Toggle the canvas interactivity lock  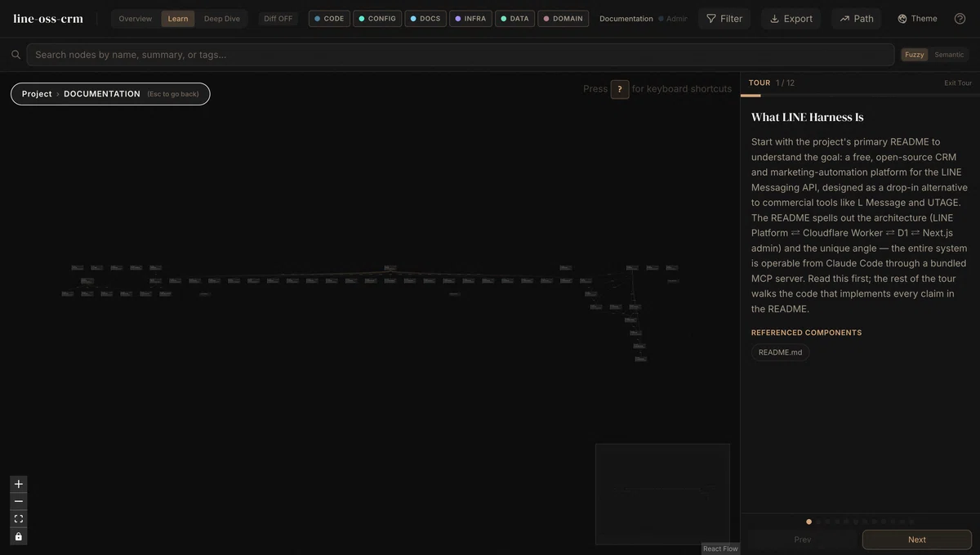(19, 536)
